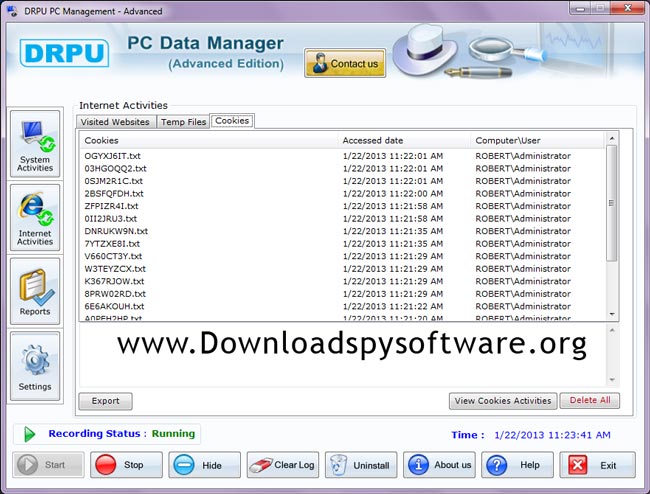650x494 pixels.
Task: Click the cookies list scrollbar thumb
Action: 612,203
